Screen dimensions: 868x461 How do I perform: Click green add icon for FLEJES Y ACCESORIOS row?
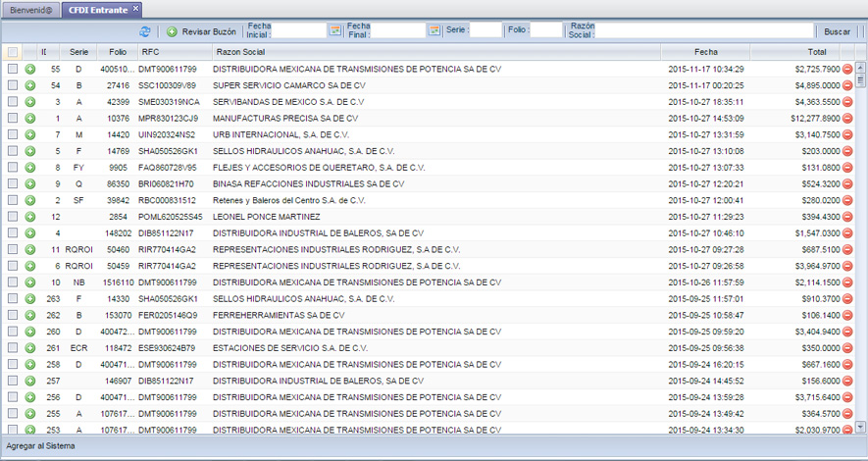(x=29, y=168)
